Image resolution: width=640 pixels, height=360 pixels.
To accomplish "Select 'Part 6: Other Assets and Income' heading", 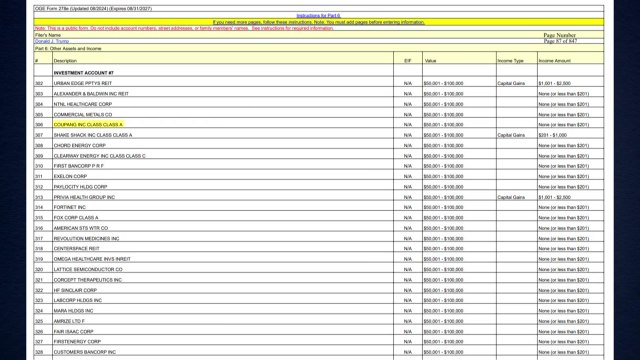I will [68, 49].
